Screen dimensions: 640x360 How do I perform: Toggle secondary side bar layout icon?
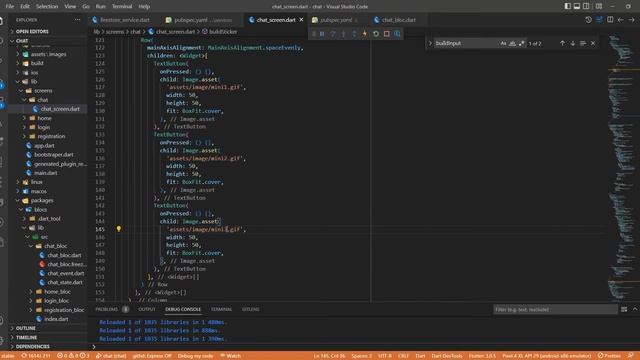point(586,6)
